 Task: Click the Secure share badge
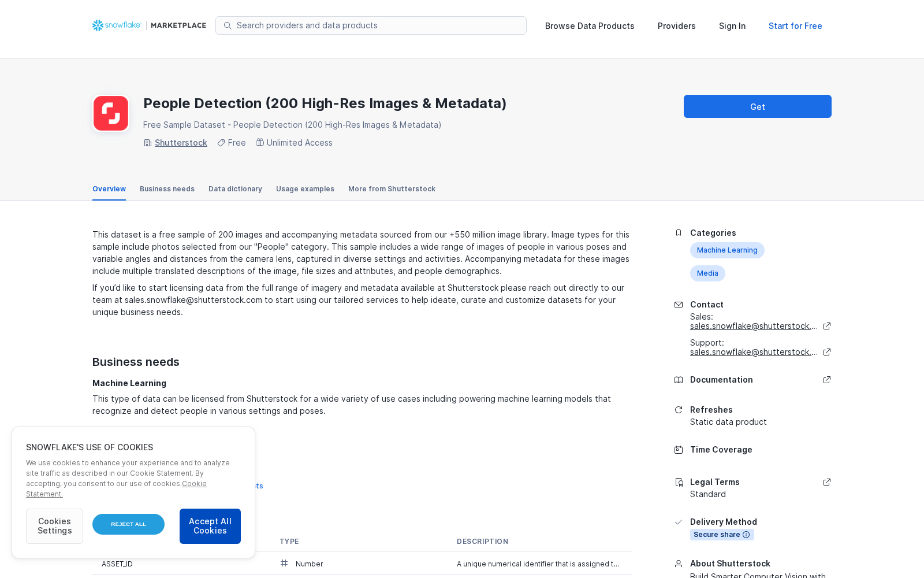click(722, 535)
